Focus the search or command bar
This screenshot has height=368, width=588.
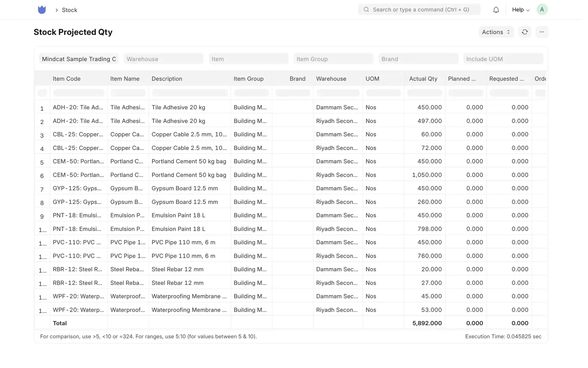419,10
